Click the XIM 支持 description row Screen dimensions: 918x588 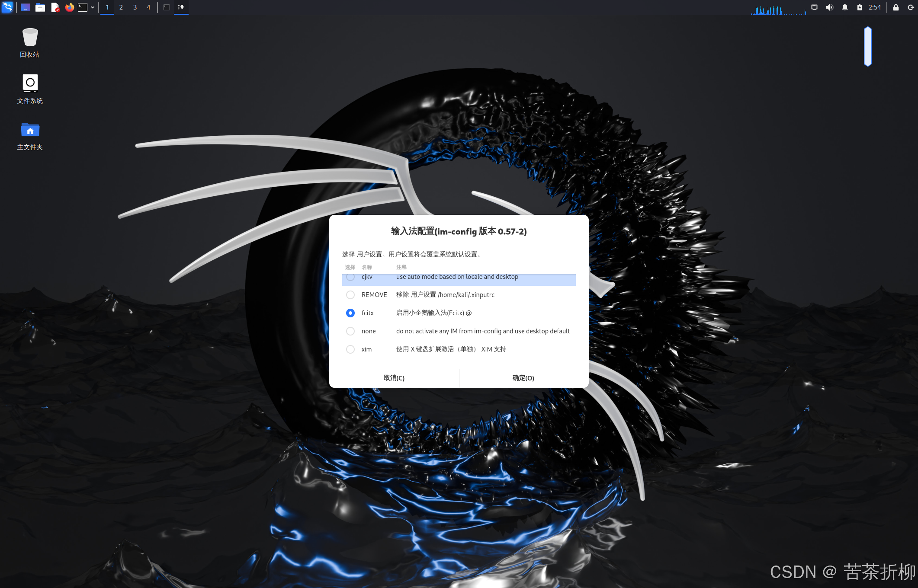(x=451, y=349)
